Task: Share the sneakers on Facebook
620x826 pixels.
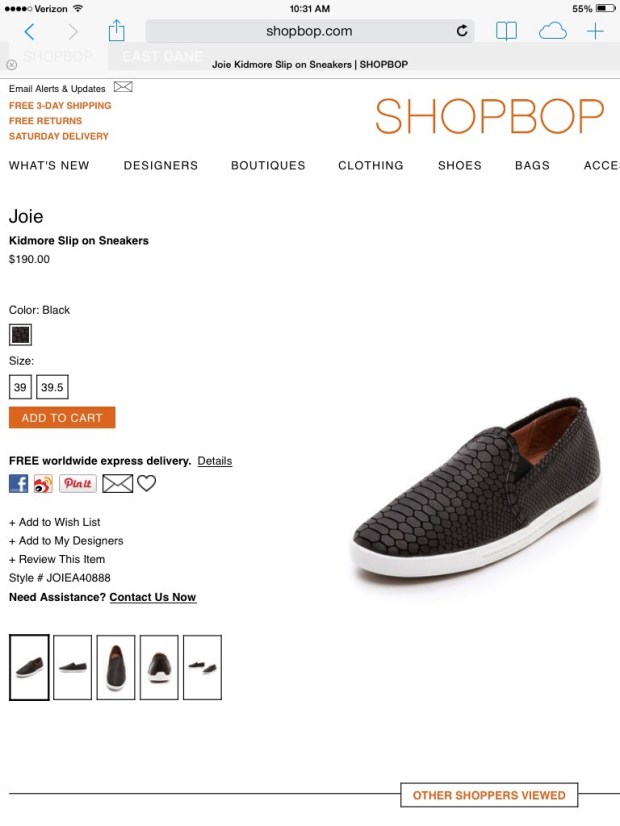Action: 18,483
